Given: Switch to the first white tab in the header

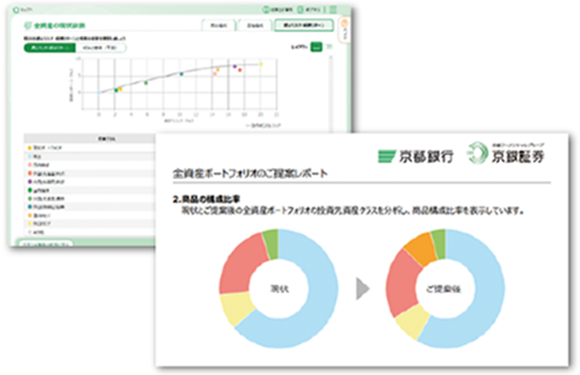Looking at the screenshot, I should (x=218, y=26).
